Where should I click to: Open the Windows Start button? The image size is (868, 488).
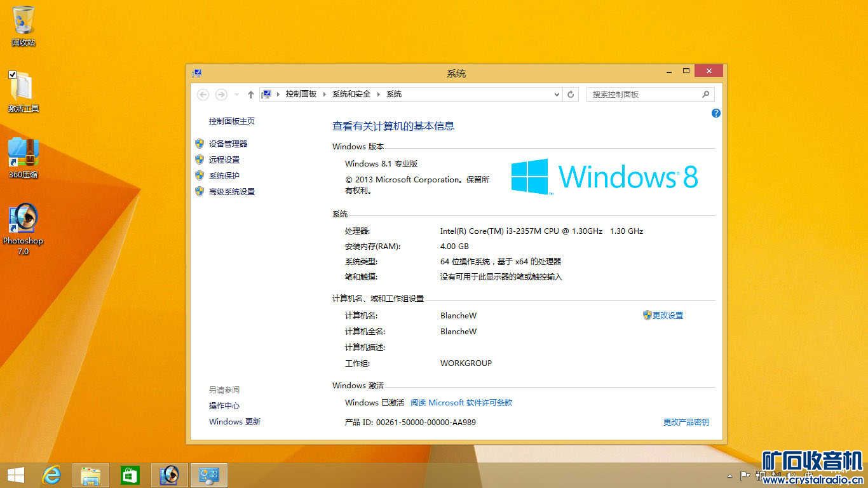click(15, 475)
